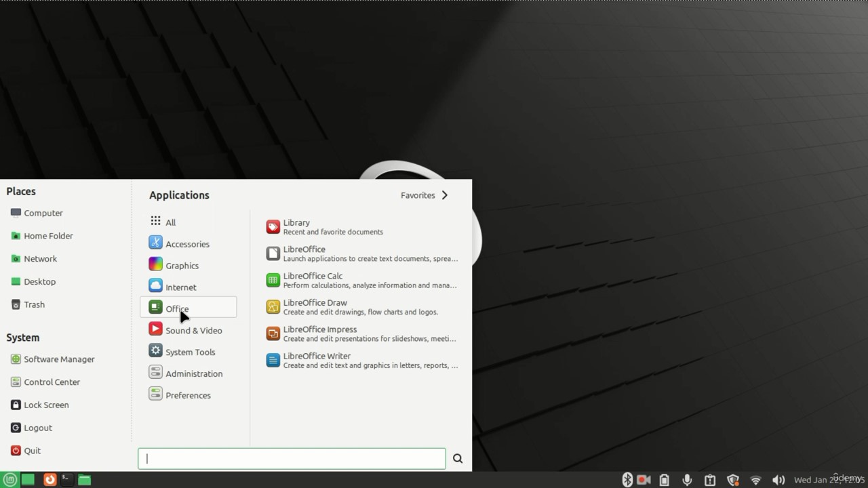Screen dimensions: 868x488
Task: Open Favorites view
Action: pos(425,195)
